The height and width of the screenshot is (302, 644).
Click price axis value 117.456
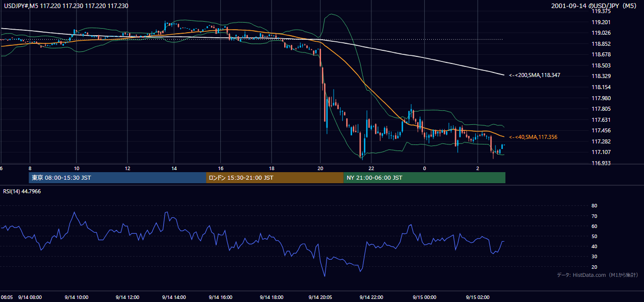pos(602,130)
